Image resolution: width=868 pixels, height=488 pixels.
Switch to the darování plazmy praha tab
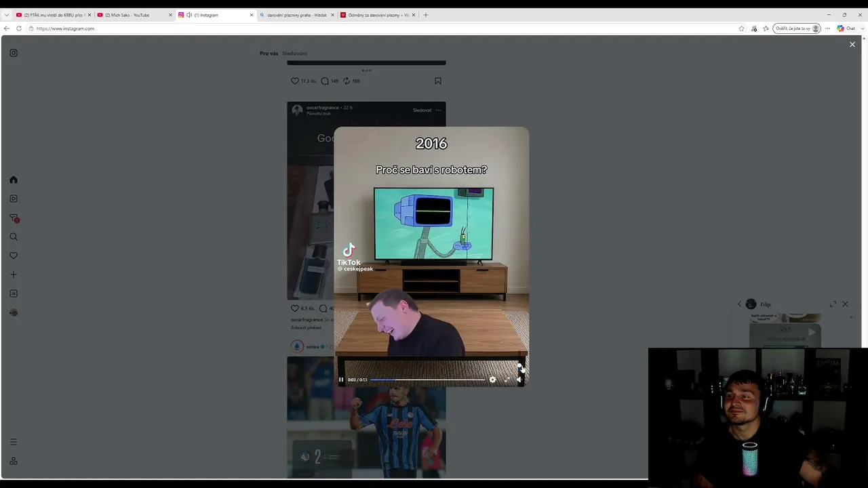296,15
